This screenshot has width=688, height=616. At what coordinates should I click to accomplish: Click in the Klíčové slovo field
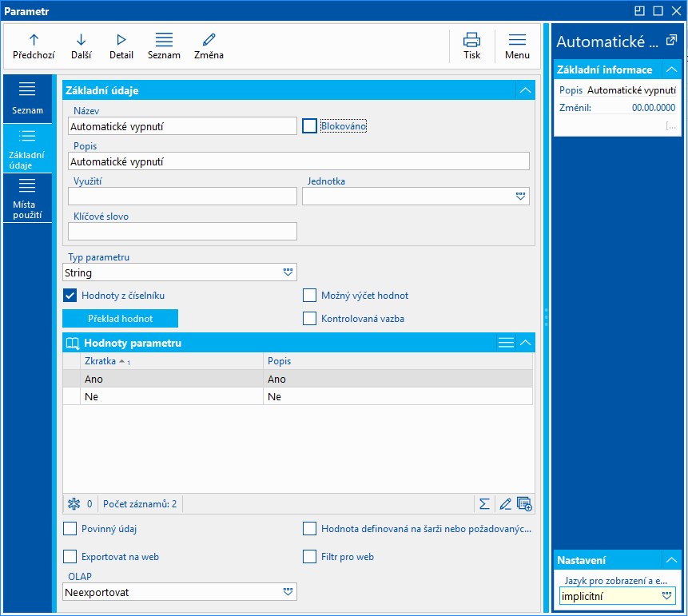182,231
